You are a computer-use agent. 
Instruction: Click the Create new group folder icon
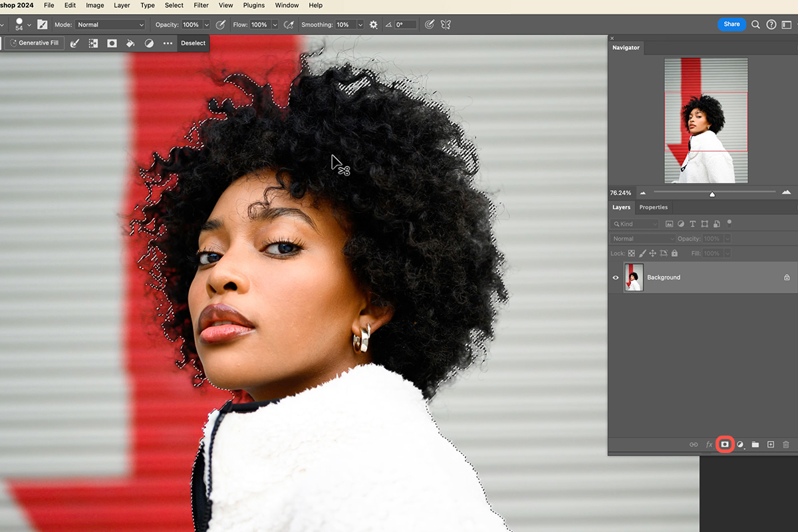coord(755,444)
